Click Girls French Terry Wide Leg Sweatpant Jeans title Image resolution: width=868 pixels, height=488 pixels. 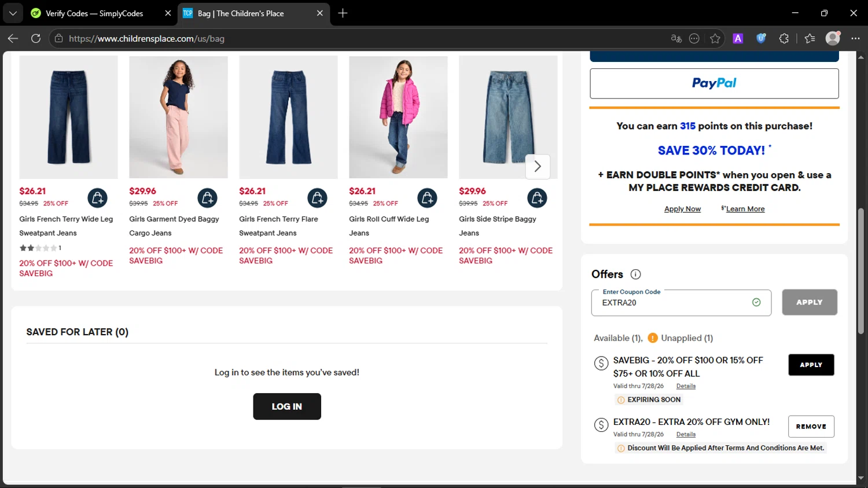pyautogui.click(x=66, y=226)
